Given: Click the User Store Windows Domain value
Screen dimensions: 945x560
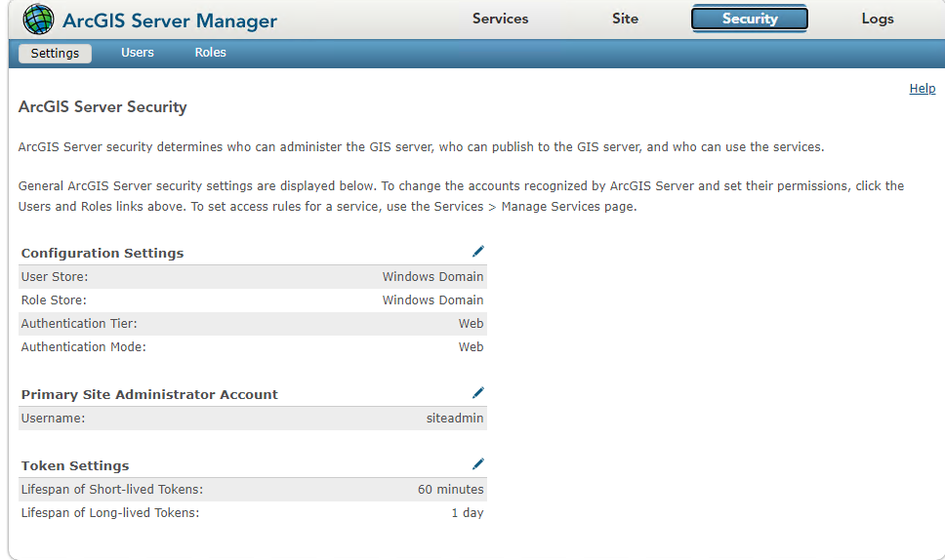Looking at the screenshot, I should [432, 276].
